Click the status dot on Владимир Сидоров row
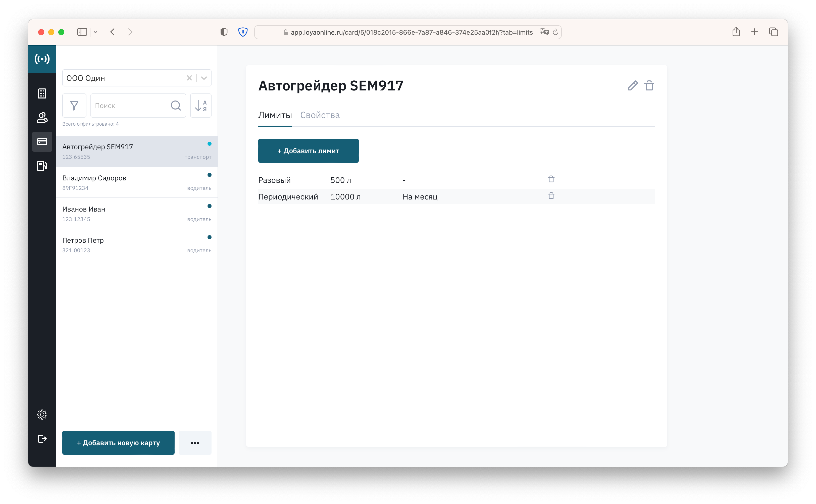This screenshot has height=504, width=816. (x=209, y=175)
